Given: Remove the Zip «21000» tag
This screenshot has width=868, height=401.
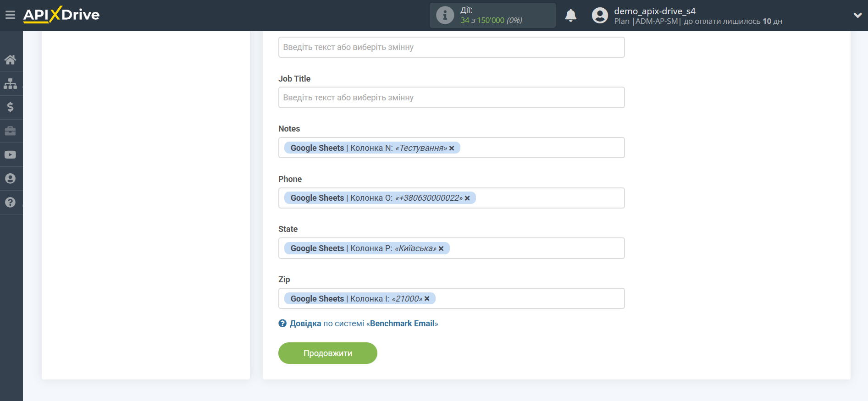Looking at the screenshot, I should tap(427, 298).
